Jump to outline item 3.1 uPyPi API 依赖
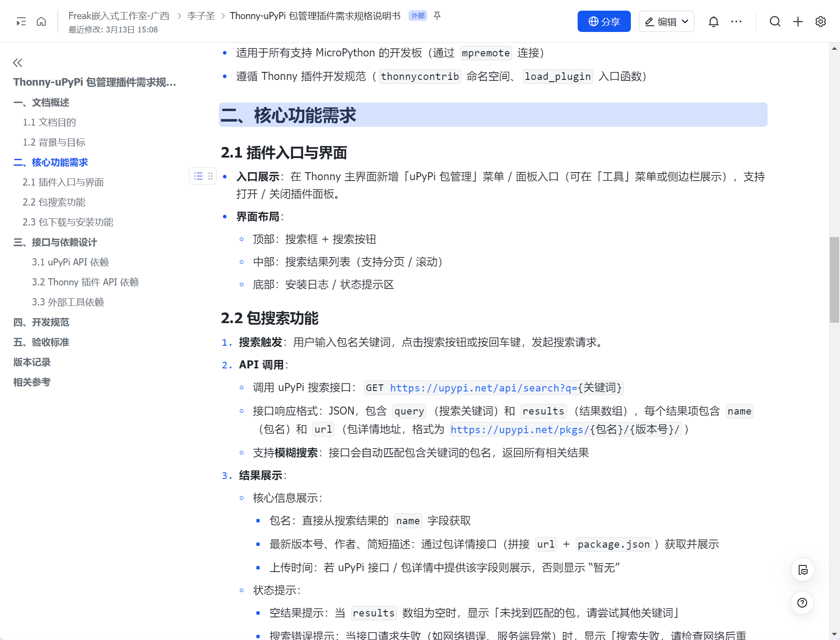Viewport: 840px width, 640px height. 70,262
